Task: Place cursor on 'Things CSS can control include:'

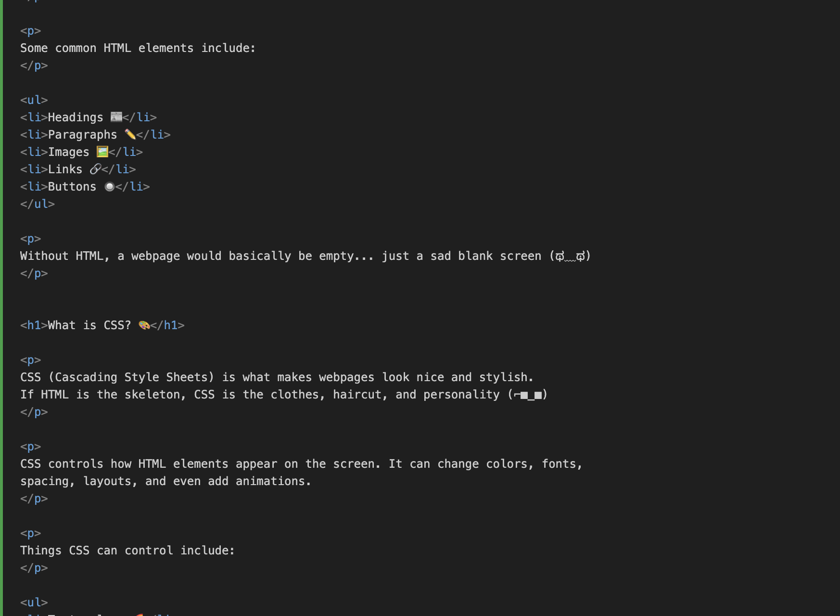Action: pos(127,551)
